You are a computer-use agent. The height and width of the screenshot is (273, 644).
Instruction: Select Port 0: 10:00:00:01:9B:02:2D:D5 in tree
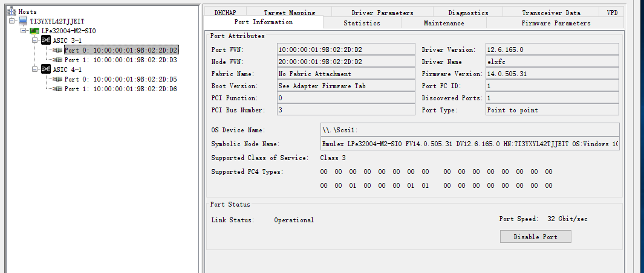pyautogui.click(x=121, y=79)
